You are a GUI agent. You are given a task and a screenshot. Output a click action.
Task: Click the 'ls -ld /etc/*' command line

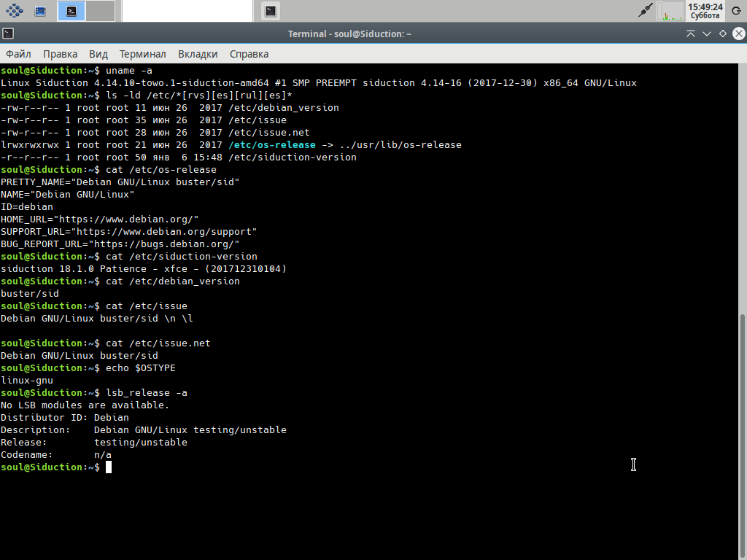(x=199, y=96)
